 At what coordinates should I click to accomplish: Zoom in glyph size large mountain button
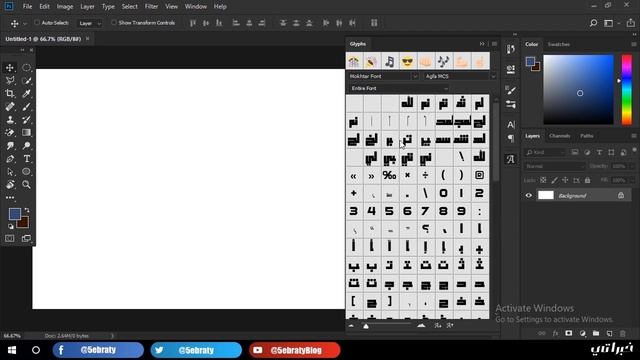pyautogui.click(x=421, y=326)
